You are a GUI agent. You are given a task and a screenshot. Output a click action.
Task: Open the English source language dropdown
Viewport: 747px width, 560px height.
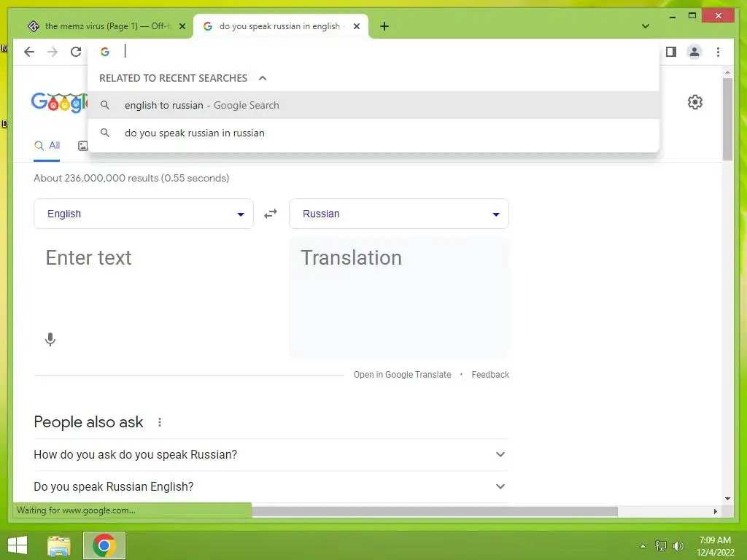pyautogui.click(x=144, y=214)
